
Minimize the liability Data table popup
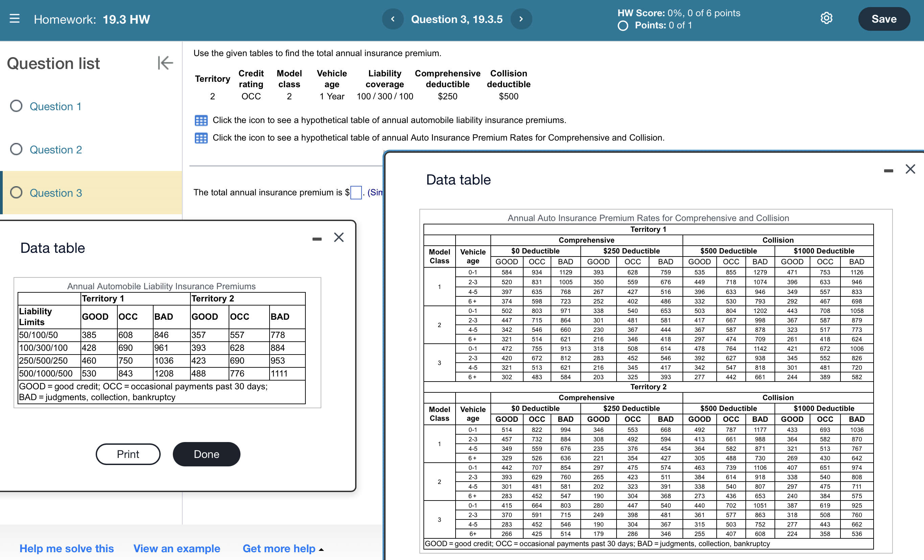(x=317, y=239)
